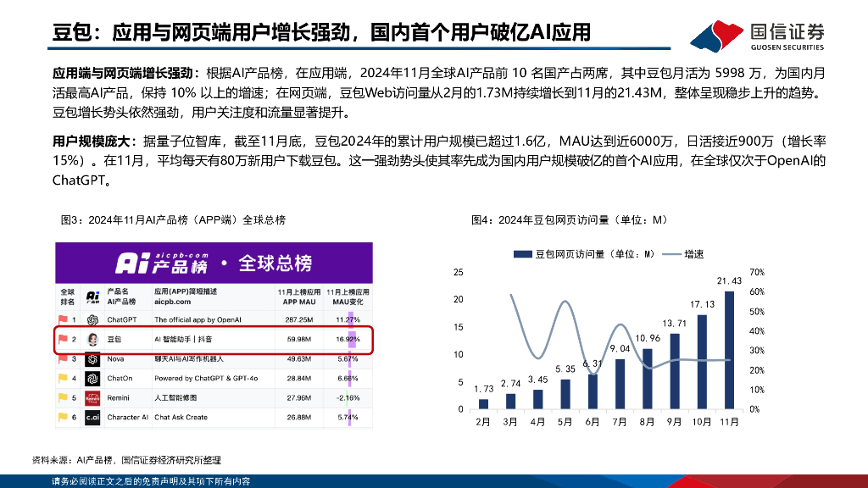Click the 5月 bar labeled 5.35
The image size is (868, 488).
point(565,395)
